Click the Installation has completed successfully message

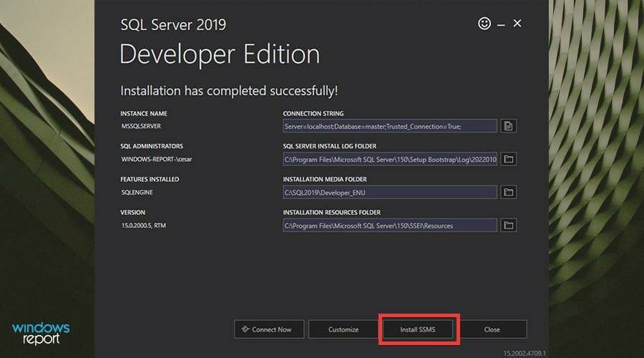pyautogui.click(x=229, y=91)
